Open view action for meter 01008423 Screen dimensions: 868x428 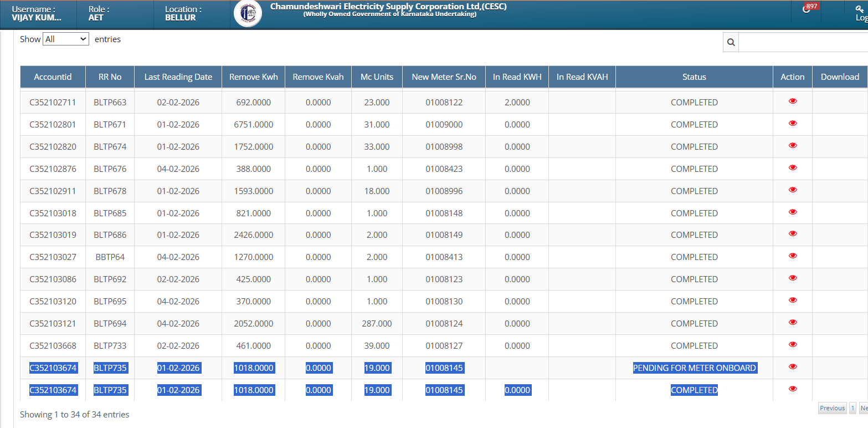792,168
